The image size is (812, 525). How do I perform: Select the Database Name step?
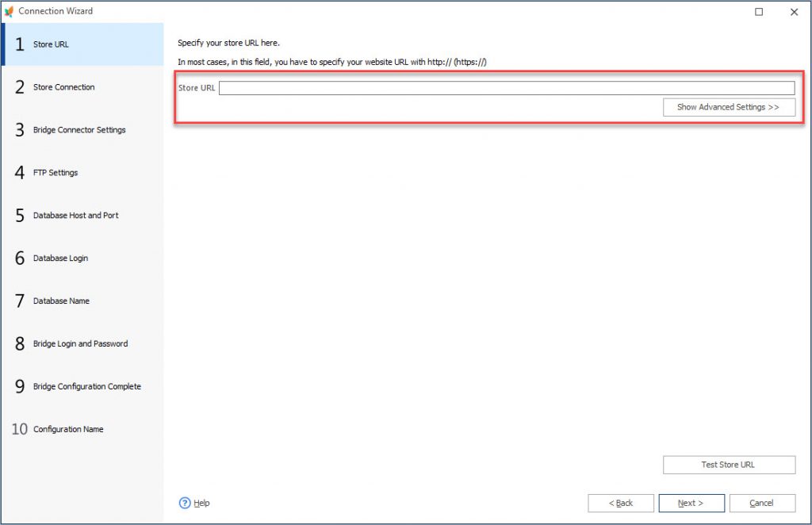coord(60,301)
